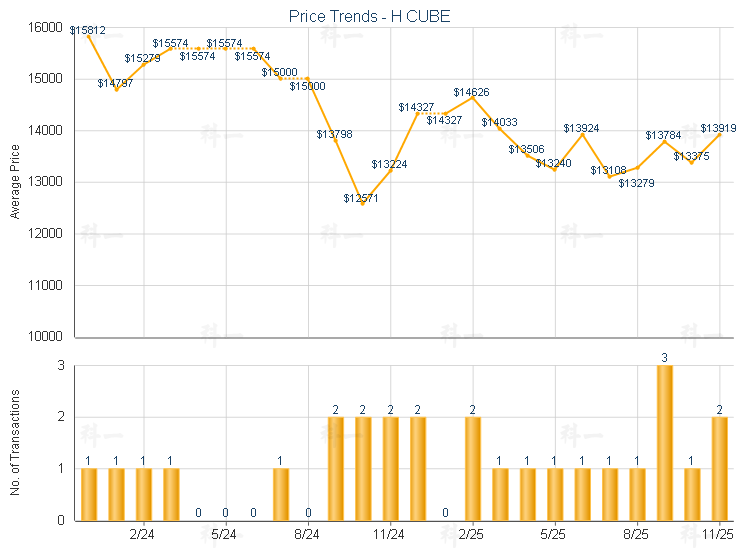Select the $13108 data point label
The height and width of the screenshot is (550, 740).
[x=608, y=171]
